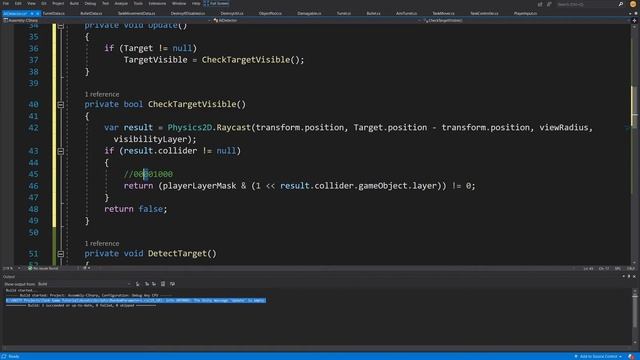Open the Test menu
The height and width of the screenshot is (360, 640).
(105, 3)
